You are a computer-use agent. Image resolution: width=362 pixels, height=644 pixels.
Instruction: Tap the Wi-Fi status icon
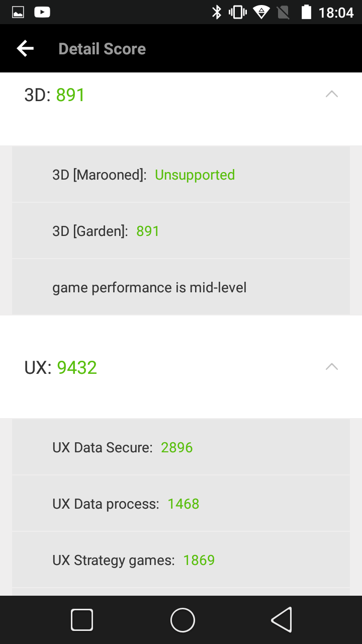point(261,12)
